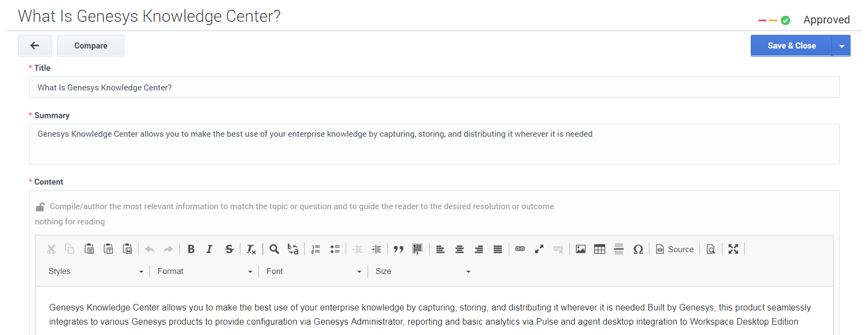The image size is (868, 335).
Task: Toggle strikethrough formatting
Action: point(229,249)
